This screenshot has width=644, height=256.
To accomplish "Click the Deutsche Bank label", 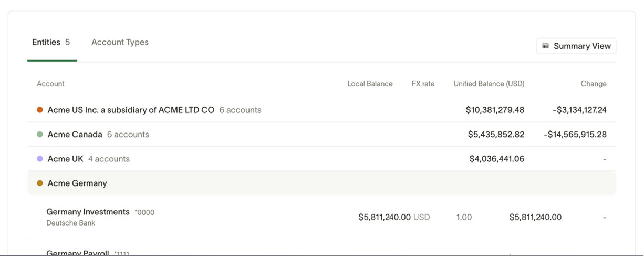I will point(71,223).
